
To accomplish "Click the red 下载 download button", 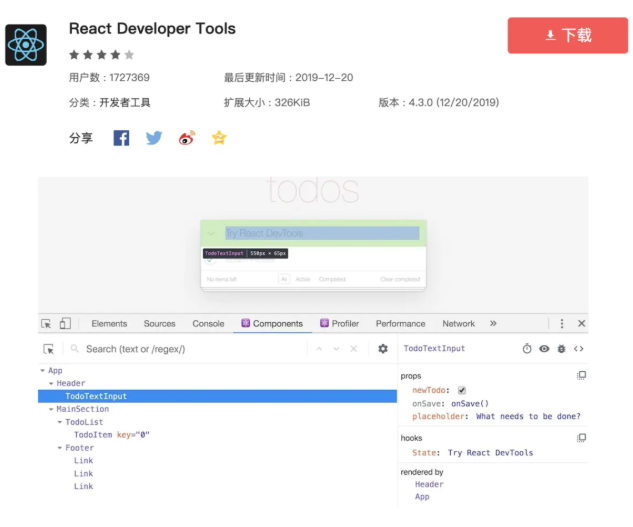I will (567, 35).
